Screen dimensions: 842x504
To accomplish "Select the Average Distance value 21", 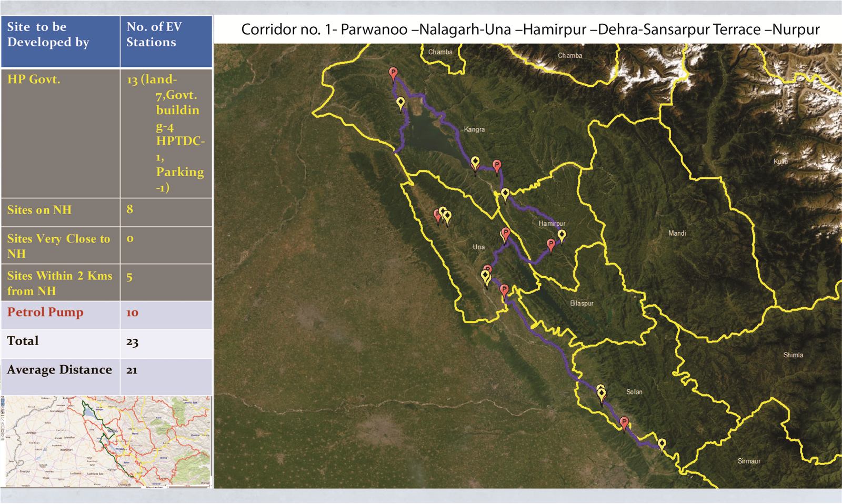I will pyautogui.click(x=132, y=370).
